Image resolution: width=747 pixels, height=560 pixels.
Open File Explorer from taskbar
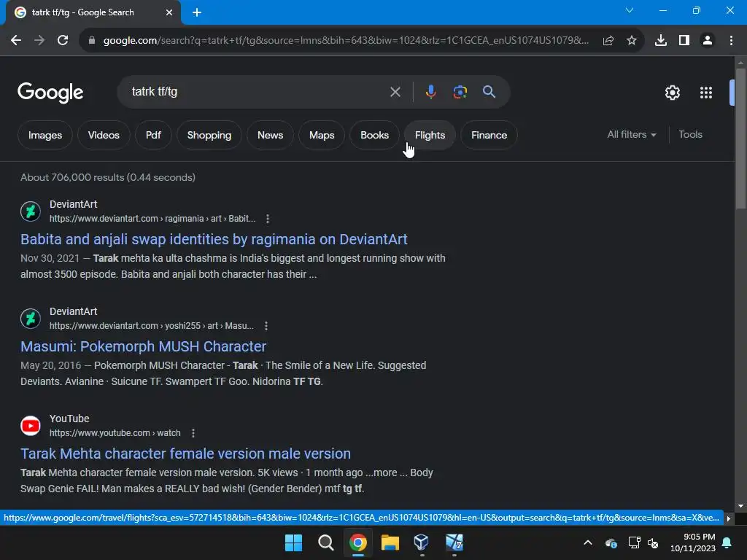point(390,542)
